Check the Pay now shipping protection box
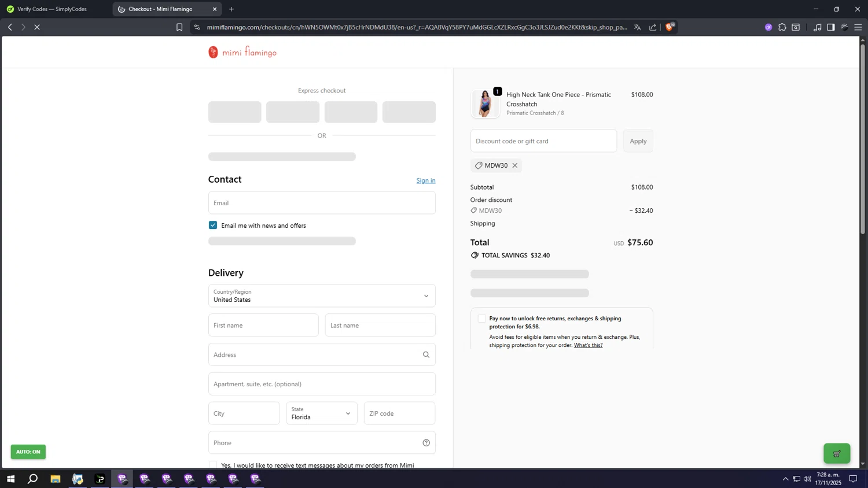Viewport: 868px width, 488px height. (x=481, y=319)
